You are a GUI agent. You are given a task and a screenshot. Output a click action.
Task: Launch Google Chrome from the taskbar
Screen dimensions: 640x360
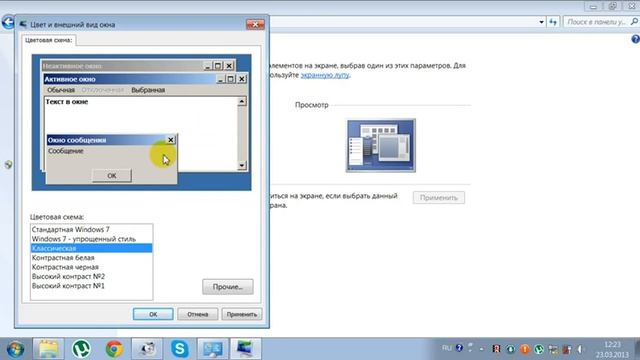(x=114, y=349)
